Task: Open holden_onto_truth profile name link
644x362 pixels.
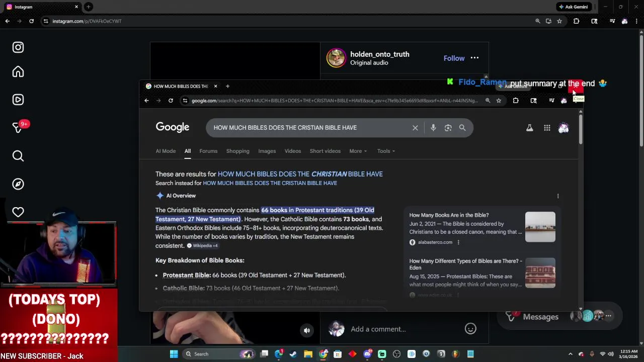Action: 379,54
